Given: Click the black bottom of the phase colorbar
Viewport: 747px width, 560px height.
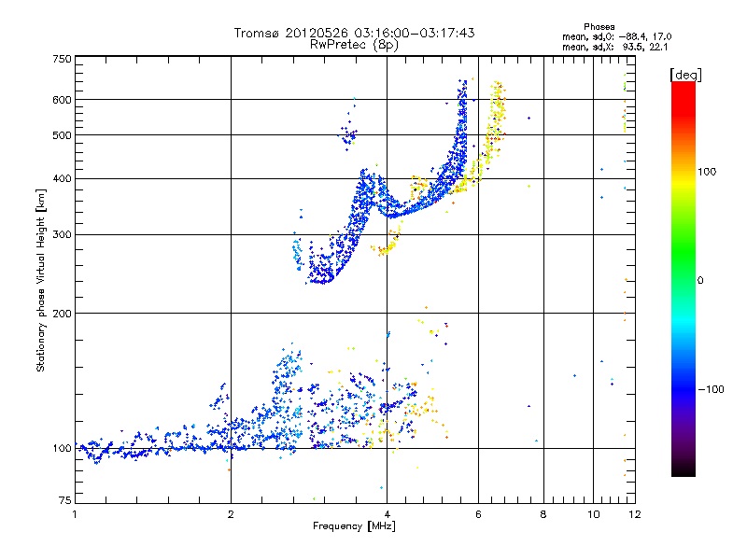Looking at the screenshot, I should click(684, 470).
